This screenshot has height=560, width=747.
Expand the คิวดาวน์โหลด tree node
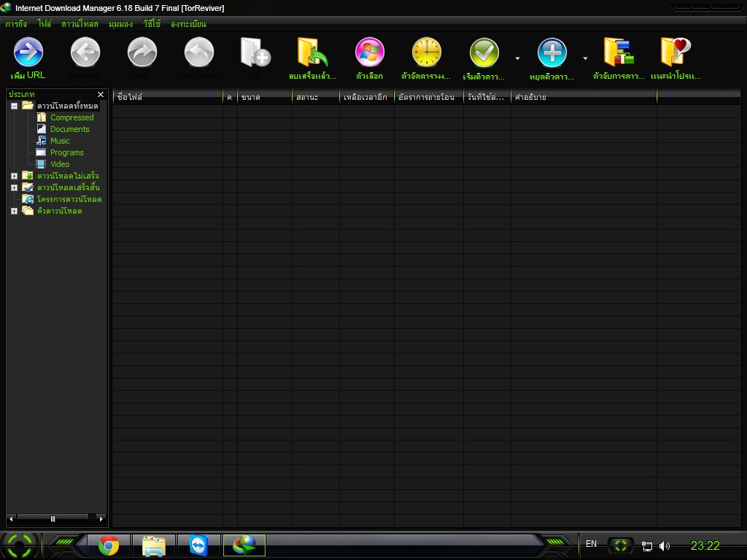point(15,211)
